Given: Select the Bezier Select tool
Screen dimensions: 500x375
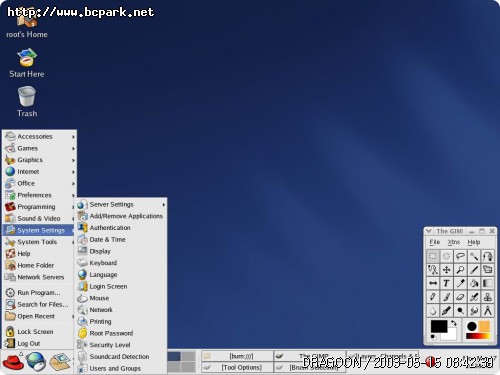Looking at the screenshot, I should [487, 256].
